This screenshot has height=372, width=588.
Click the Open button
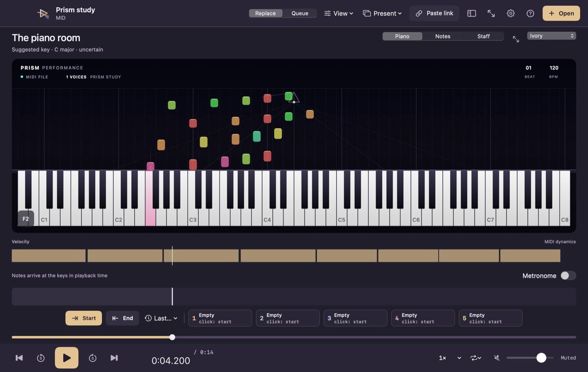coord(561,13)
